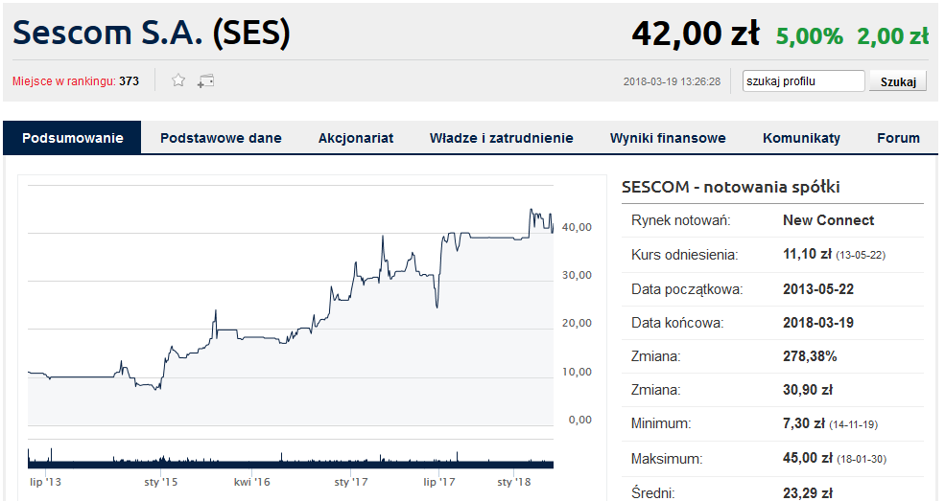Click the 5,00% change percentage
Viewport: 945px width, 501px height.
pyautogui.click(x=809, y=36)
